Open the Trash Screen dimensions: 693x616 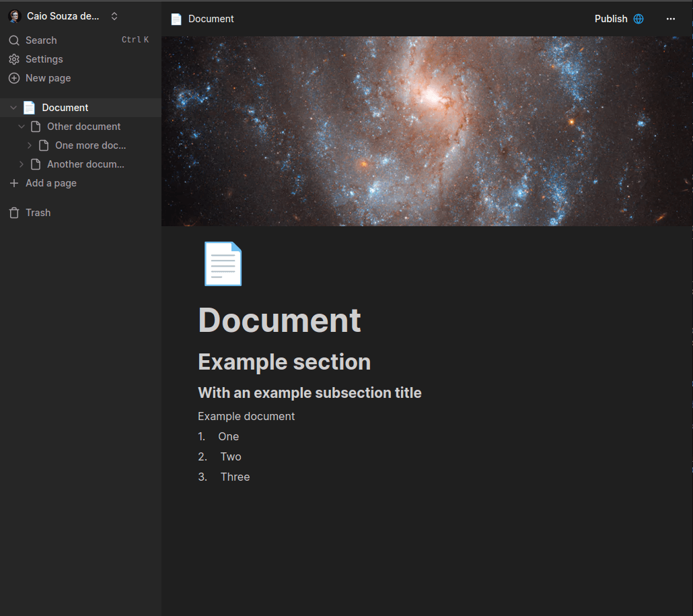pos(38,213)
